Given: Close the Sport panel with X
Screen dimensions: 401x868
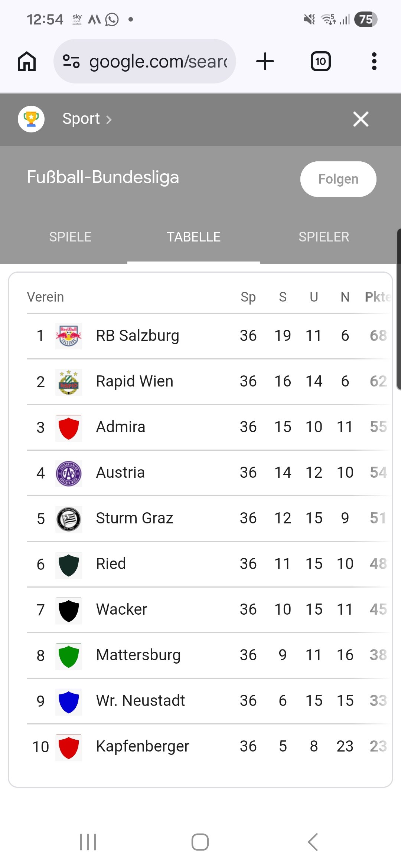Looking at the screenshot, I should coord(361,119).
